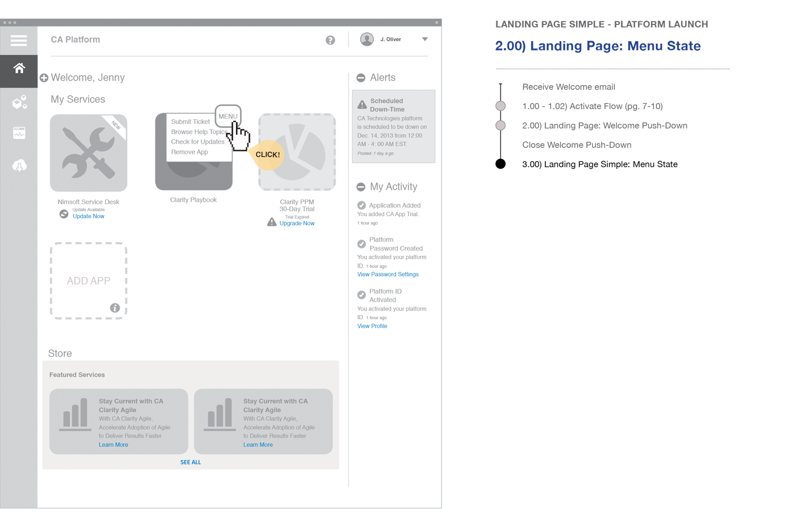Image resolution: width=798 pixels, height=532 pixels.
Task: Click second Featured Services bar chart icon
Action: [x=220, y=414]
